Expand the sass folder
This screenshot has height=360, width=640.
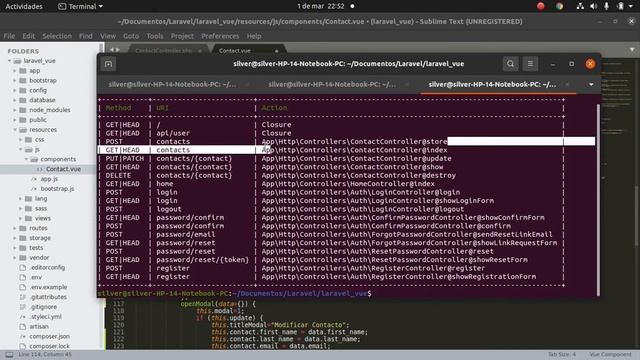click(21, 208)
